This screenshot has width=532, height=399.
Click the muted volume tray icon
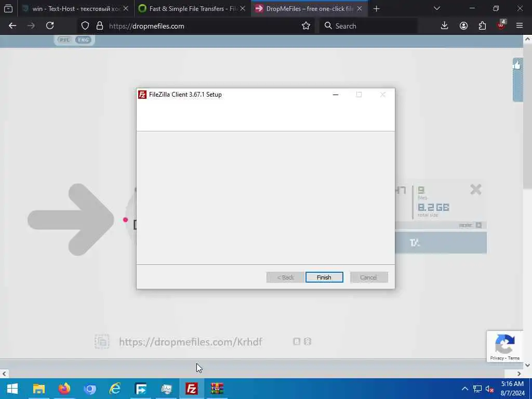click(x=489, y=389)
